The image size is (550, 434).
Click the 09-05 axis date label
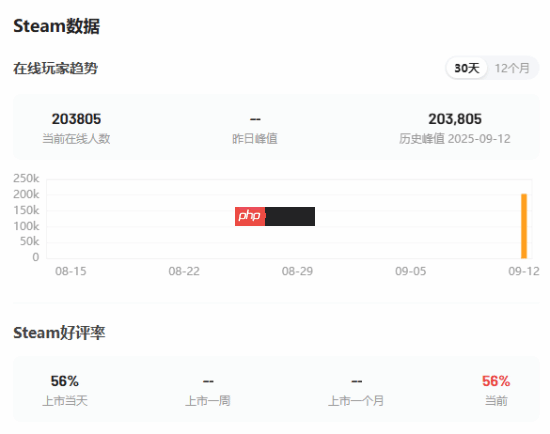(x=410, y=271)
